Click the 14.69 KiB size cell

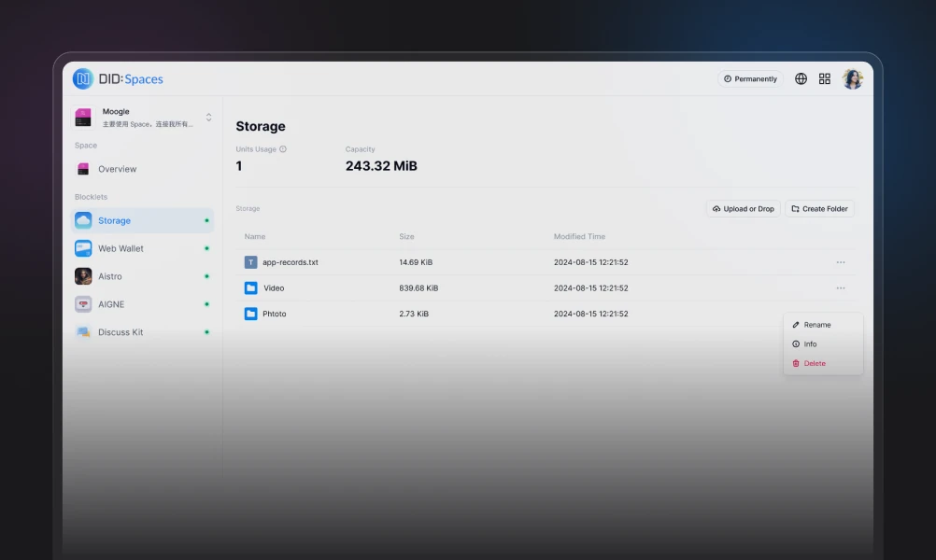click(416, 262)
